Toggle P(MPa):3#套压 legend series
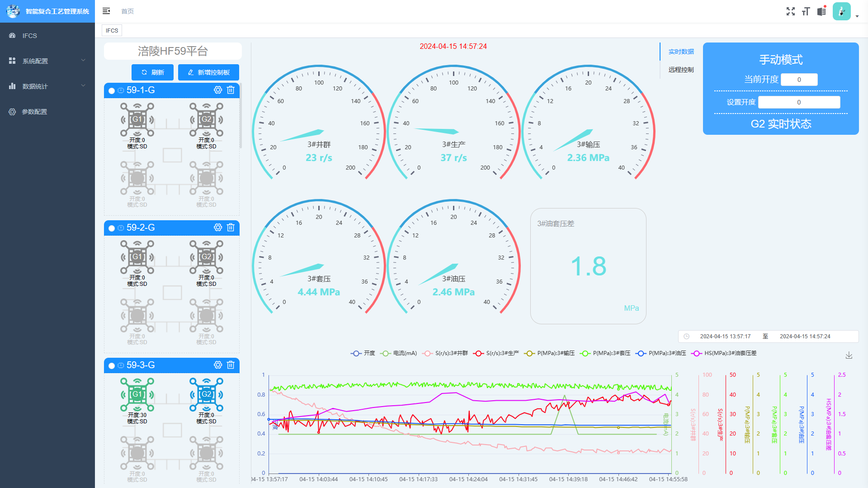Image resolution: width=868 pixels, height=488 pixels. pos(605,353)
